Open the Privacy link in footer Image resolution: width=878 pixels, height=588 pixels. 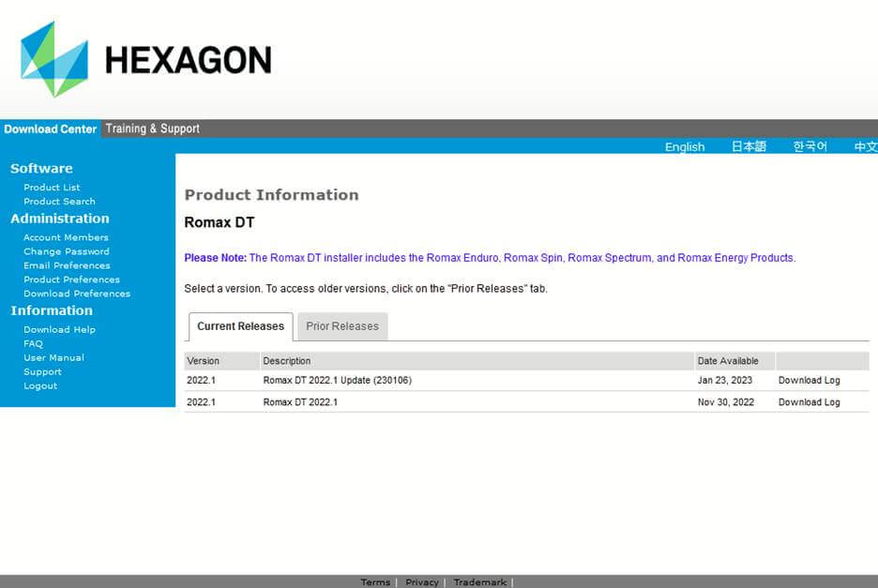(421, 582)
